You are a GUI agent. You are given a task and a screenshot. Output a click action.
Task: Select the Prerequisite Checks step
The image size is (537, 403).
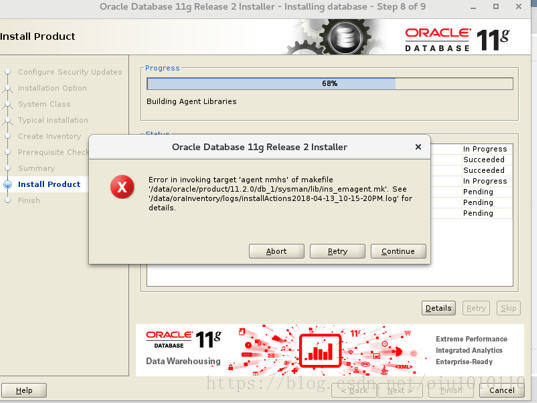(x=53, y=152)
